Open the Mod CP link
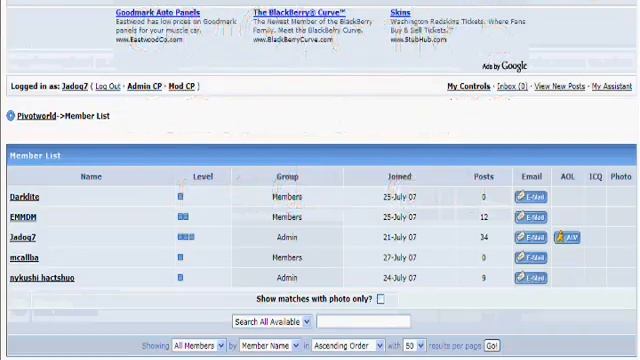This screenshot has width=640, height=360. click(x=182, y=86)
